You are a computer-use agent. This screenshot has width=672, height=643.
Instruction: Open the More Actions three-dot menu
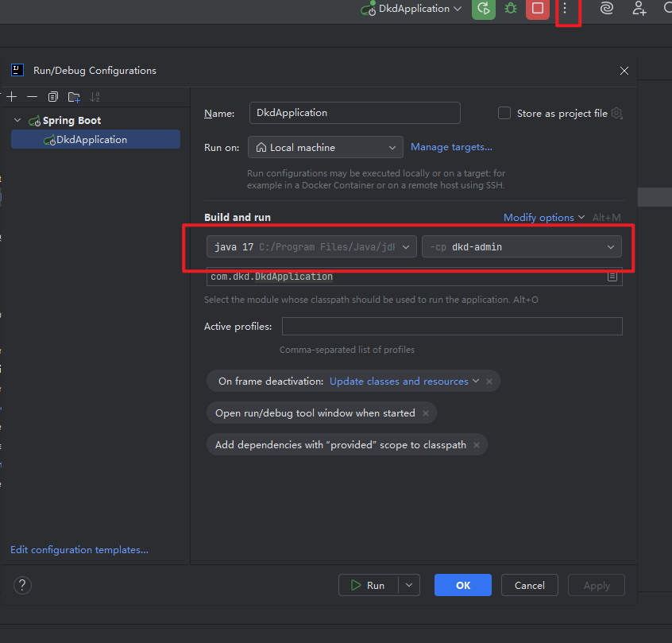pos(565,9)
